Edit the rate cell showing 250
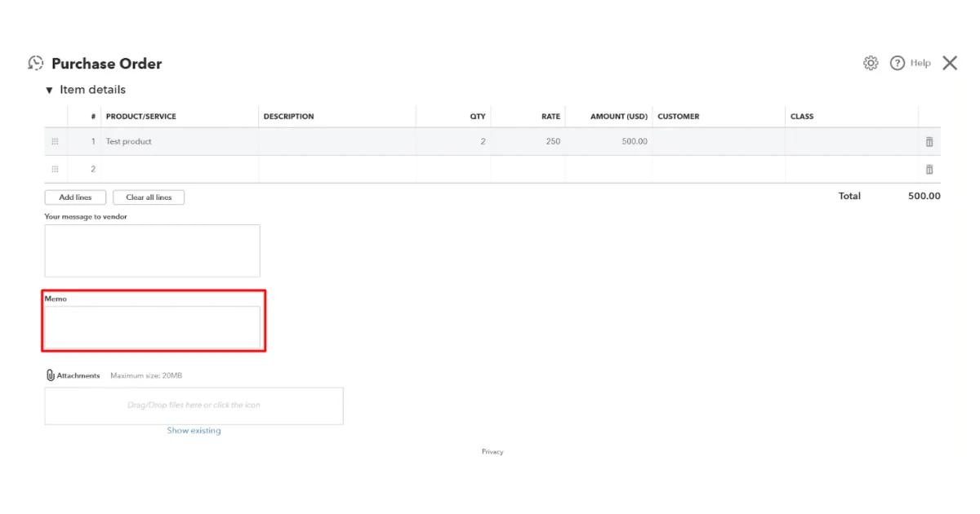Image resolution: width=980 pixels, height=514 pixels. pos(528,141)
